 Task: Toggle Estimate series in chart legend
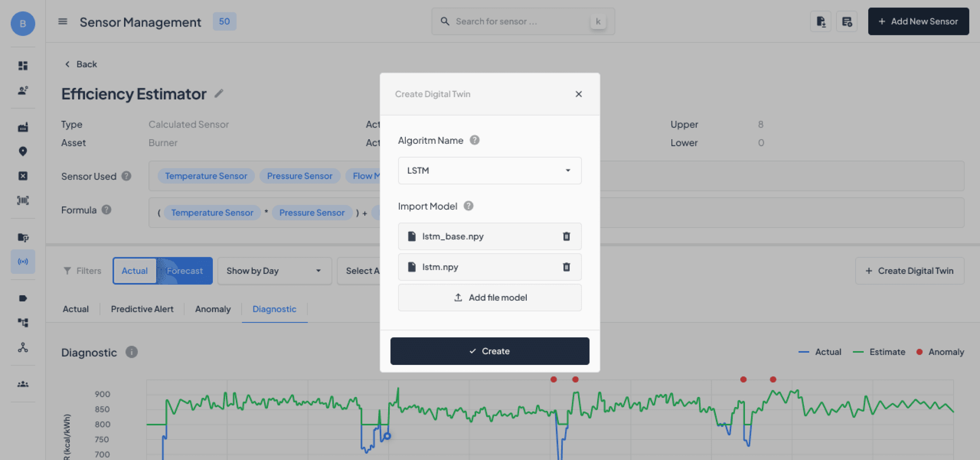point(879,352)
